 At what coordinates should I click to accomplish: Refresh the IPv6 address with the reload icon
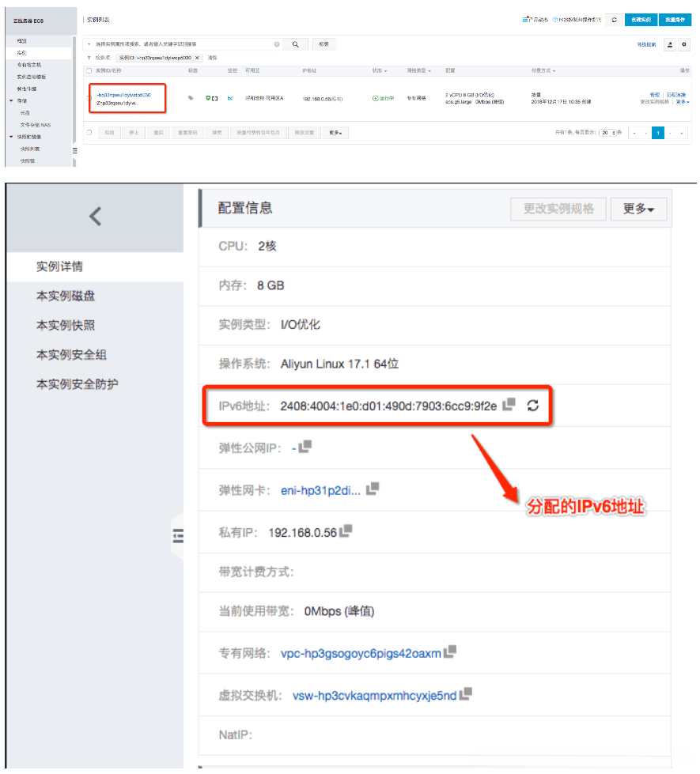[532, 406]
